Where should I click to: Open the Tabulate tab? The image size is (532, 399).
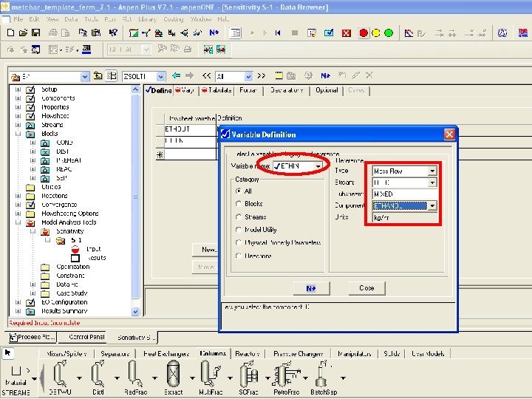click(216, 90)
